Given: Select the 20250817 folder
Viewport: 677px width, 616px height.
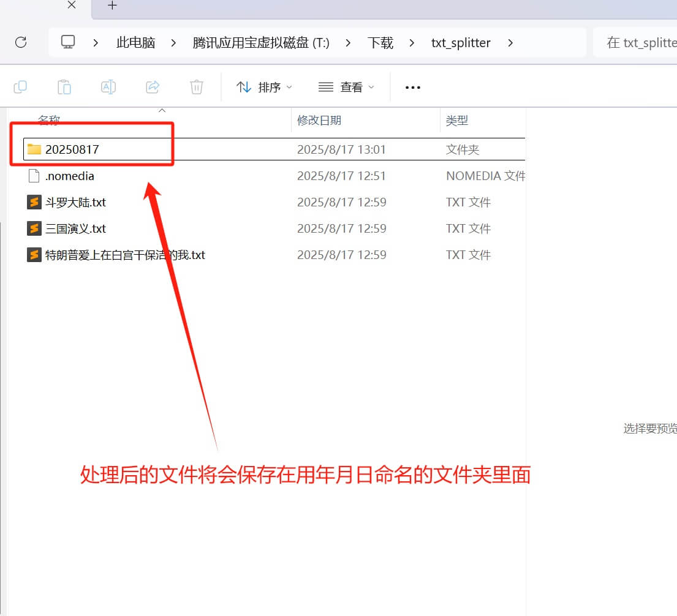Looking at the screenshot, I should point(72,149).
